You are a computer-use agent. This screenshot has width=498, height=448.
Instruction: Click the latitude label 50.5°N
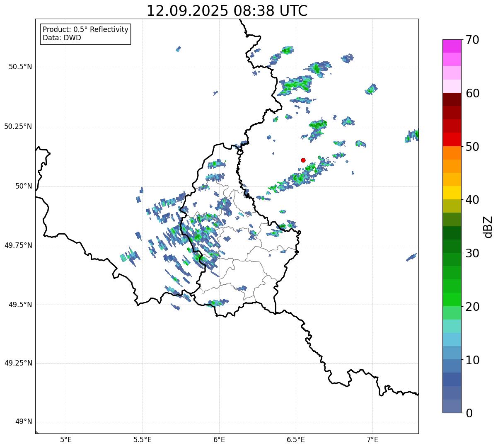(x=20, y=67)
